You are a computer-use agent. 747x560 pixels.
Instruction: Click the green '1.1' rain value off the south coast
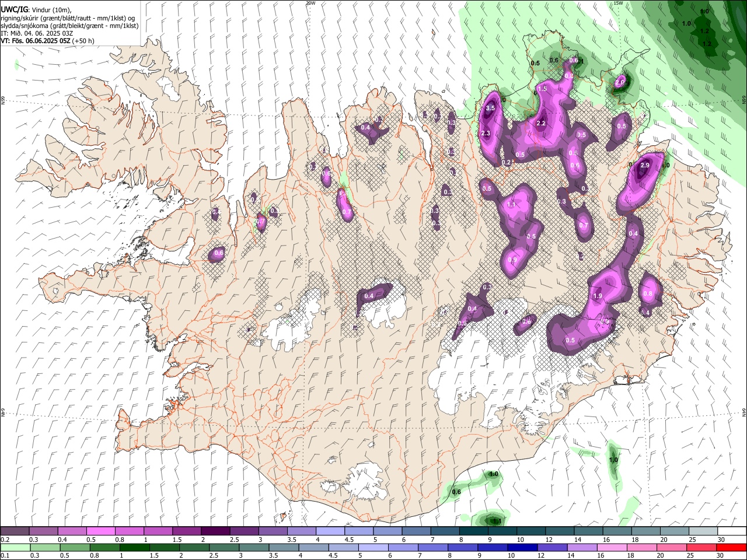click(x=497, y=521)
